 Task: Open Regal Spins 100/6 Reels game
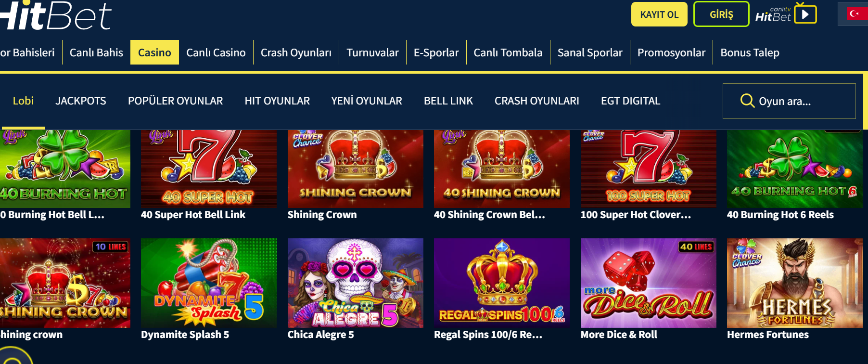pos(501,283)
